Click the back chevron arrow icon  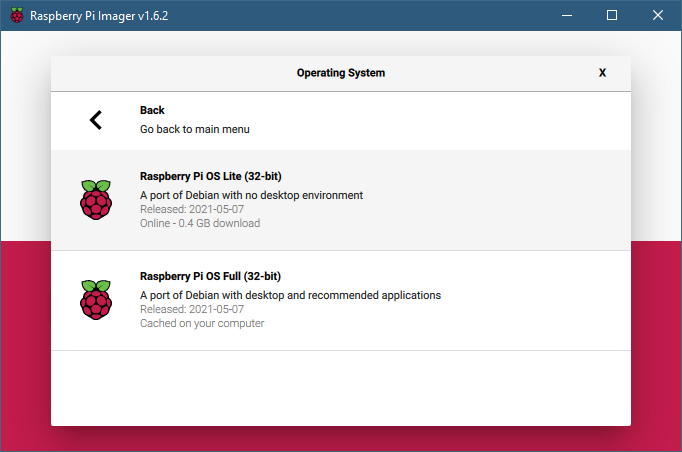click(x=96, y=120)
